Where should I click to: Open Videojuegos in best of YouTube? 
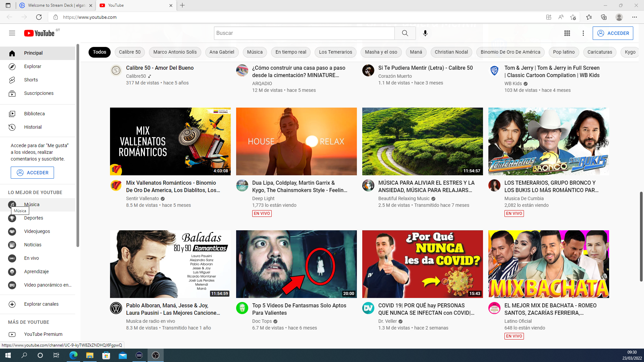37,231
